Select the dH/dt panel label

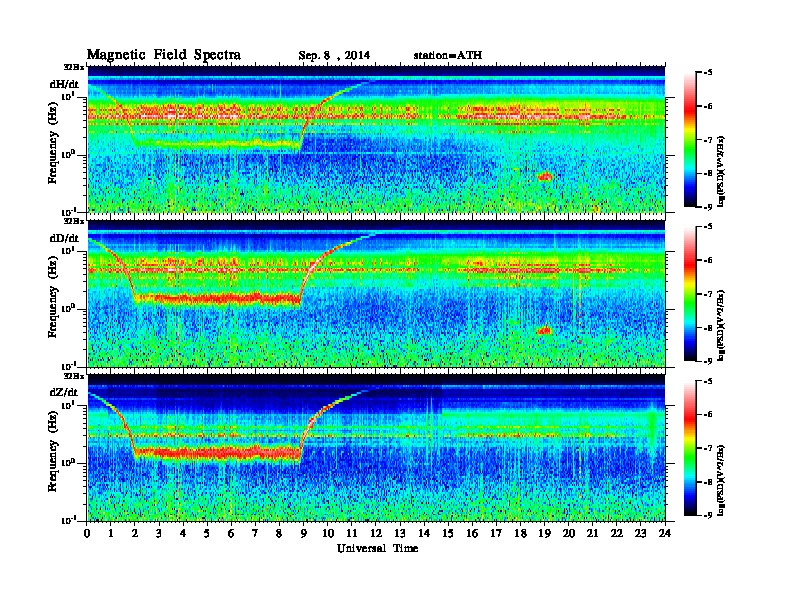click(x=64, y=84)
